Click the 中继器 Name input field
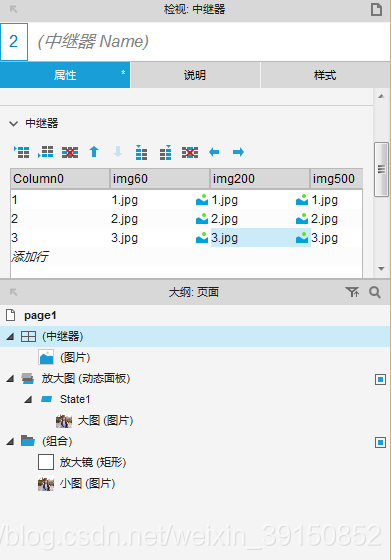The height and width of the screenshot is (560, 391). tap(209, 41)
